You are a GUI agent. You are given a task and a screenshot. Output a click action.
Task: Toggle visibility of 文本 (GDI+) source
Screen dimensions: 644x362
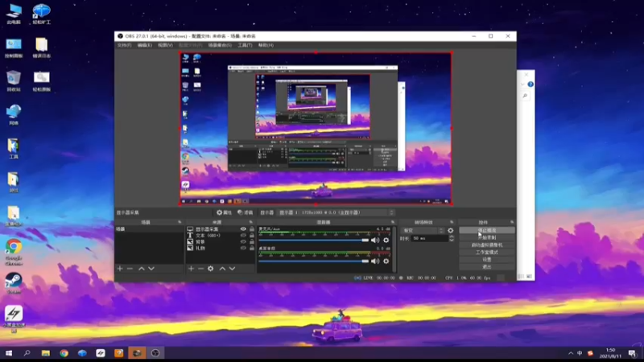coord(243,236)
